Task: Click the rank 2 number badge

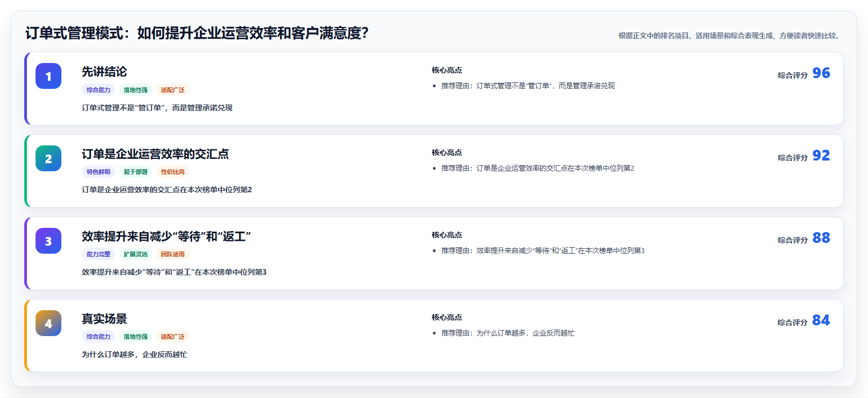Action: pyautogui.click(x=48, y=158)
